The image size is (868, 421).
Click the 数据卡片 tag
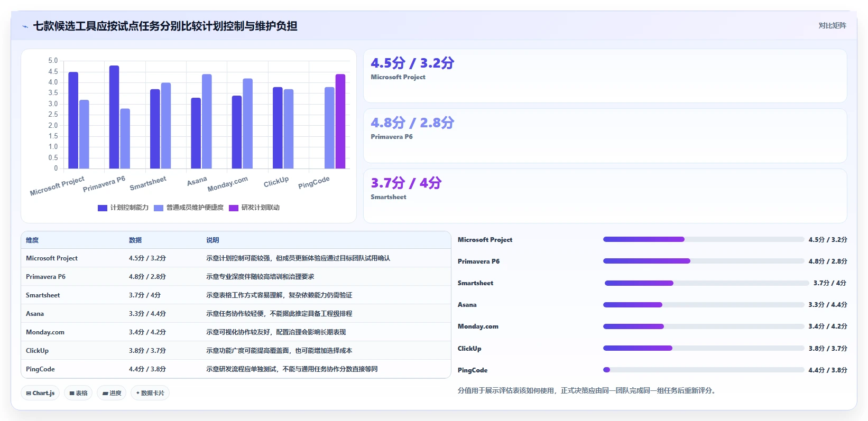point(150,393)
